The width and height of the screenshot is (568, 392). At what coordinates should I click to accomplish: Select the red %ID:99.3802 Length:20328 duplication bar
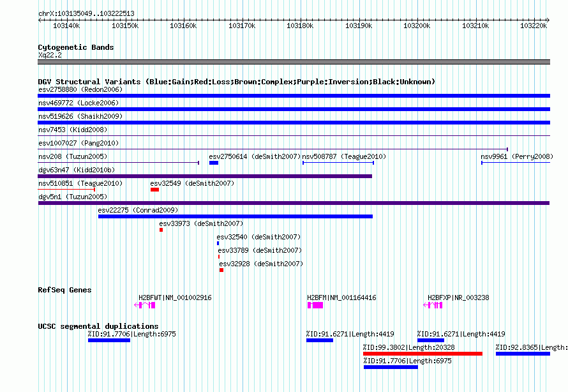(422, 354)
